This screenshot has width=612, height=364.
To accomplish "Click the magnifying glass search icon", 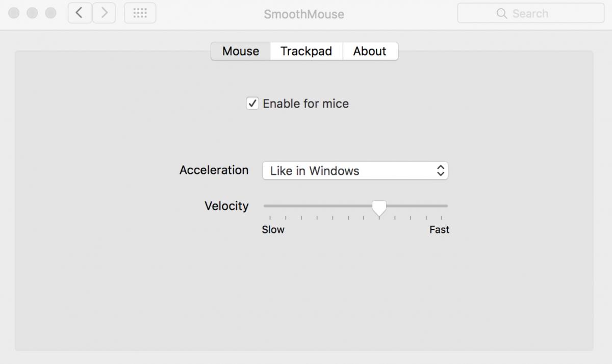I will (502, 13).
